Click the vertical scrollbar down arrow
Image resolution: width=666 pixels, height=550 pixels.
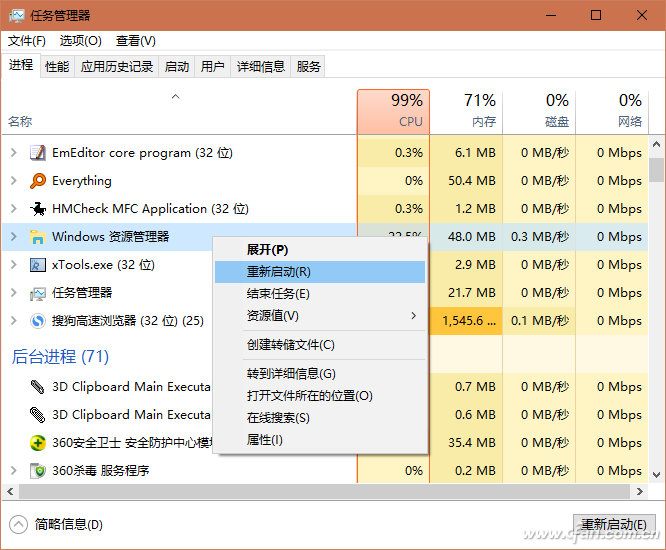(x=656, y=474)
